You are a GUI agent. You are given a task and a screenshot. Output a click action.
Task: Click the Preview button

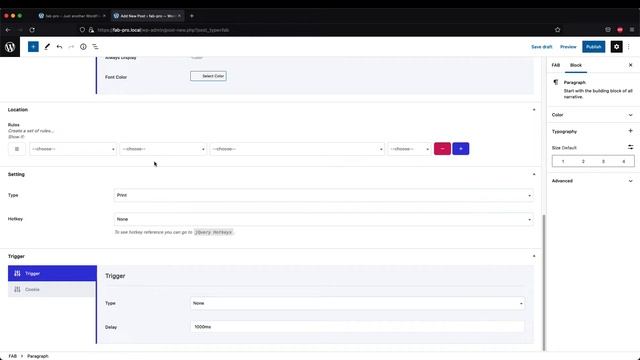(x=568, y=47)
